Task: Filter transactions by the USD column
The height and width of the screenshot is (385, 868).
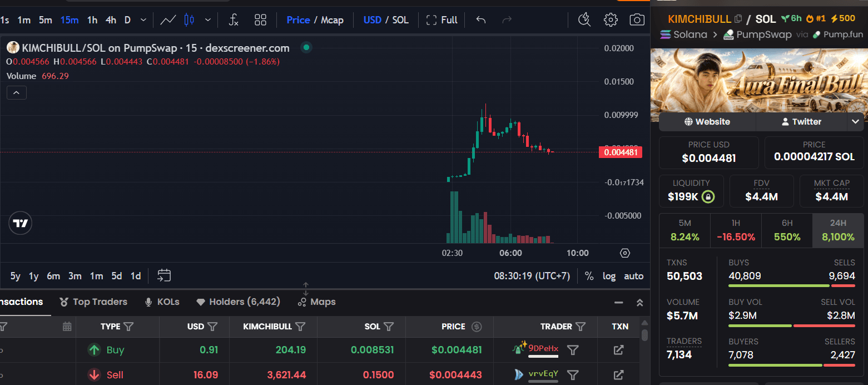Action: [x=212, y=327]
